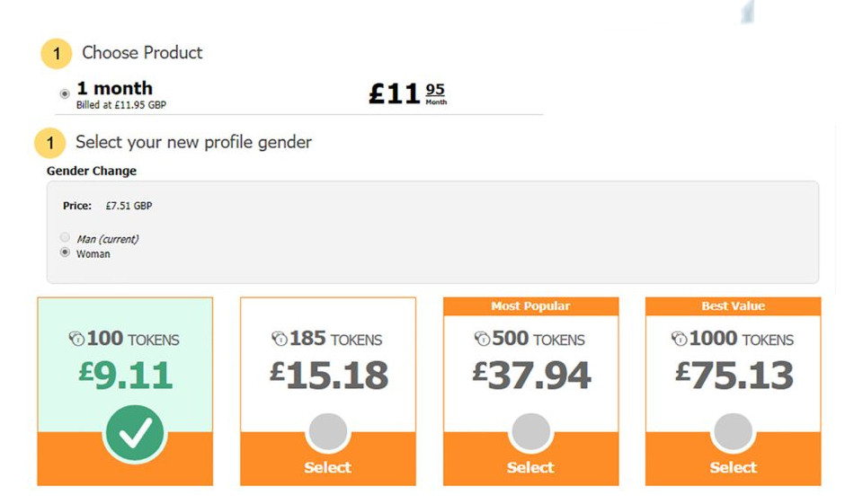Choose the Man (current) gender option
This screenshot has width=863, height=504.
[65, 238]
